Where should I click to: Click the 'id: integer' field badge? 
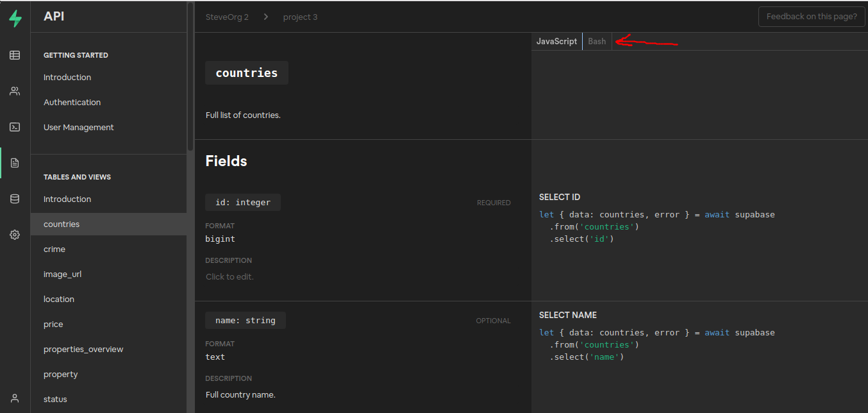(243, 202)
